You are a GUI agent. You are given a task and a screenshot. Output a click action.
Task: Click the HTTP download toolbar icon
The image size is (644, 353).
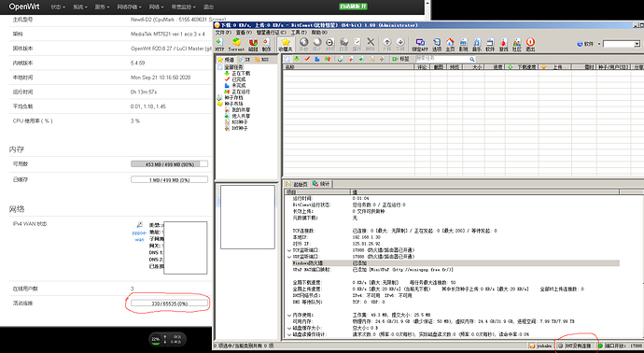coord(219,44)
